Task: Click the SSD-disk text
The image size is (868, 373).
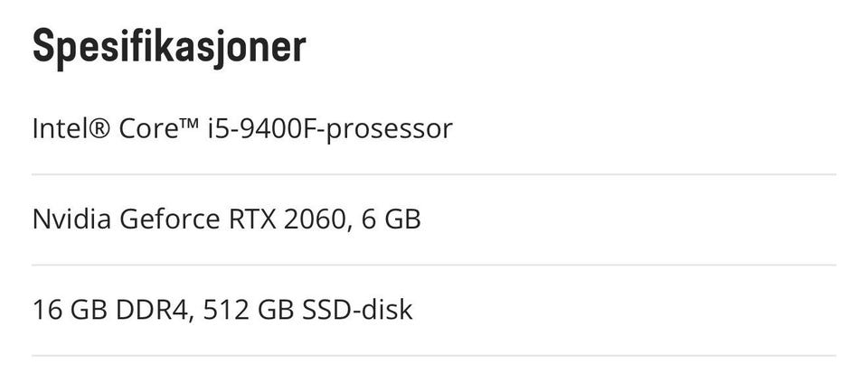Action: click(x=357, y=310)
